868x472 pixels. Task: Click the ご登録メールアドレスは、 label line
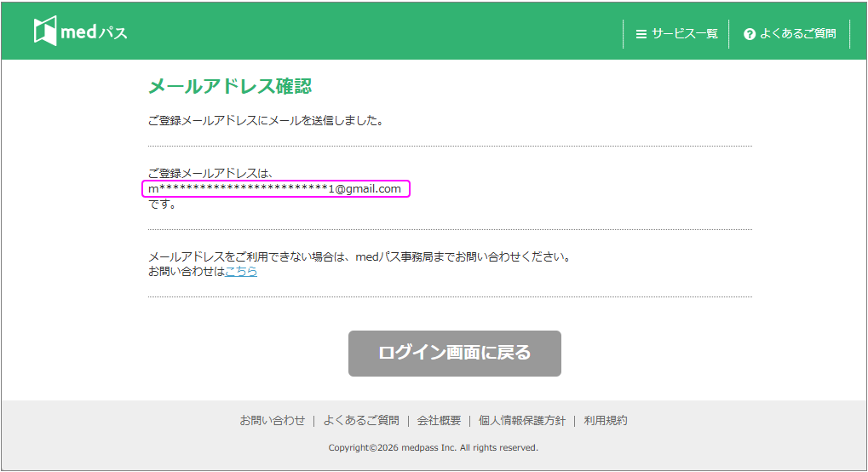(210, 173)
